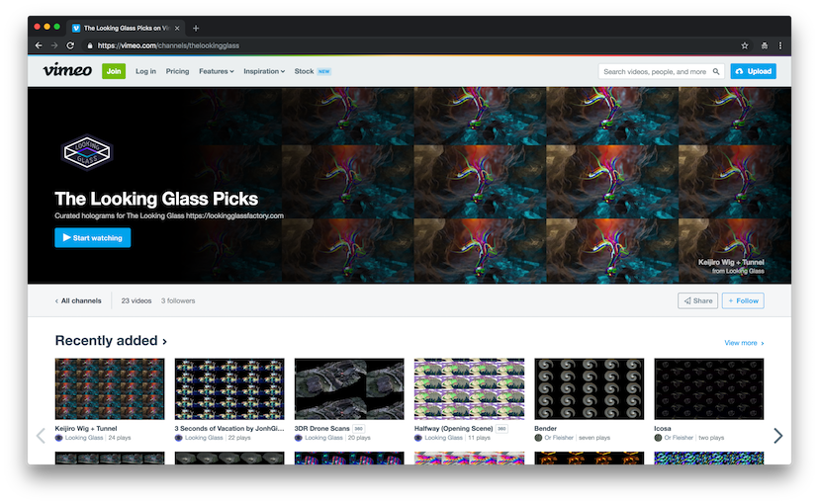819x504 pixels.
Task: Show previous videos with the left carousel arrow
Action: pyautogui.click(x=41, y=436)
